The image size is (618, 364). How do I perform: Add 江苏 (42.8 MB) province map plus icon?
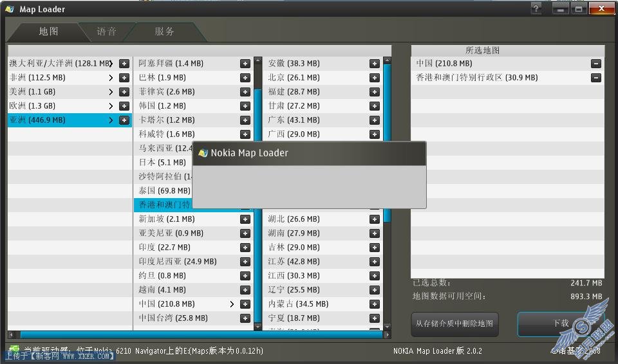tap(375, 262)
